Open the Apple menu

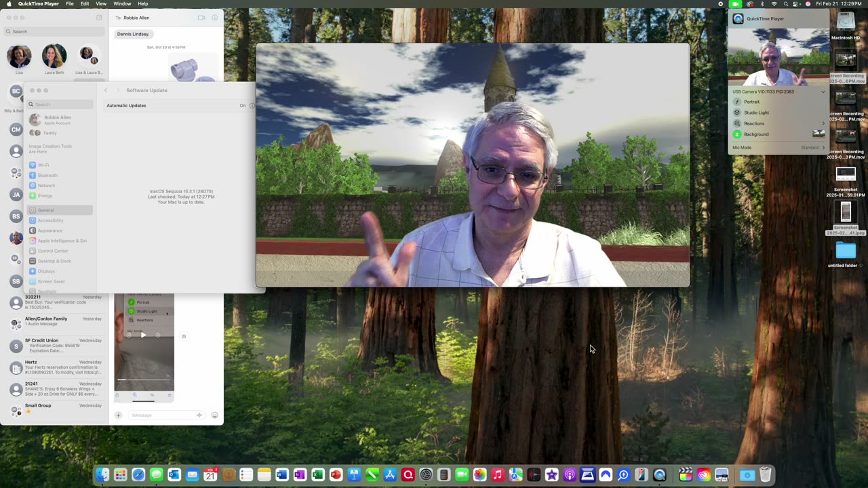8,4
